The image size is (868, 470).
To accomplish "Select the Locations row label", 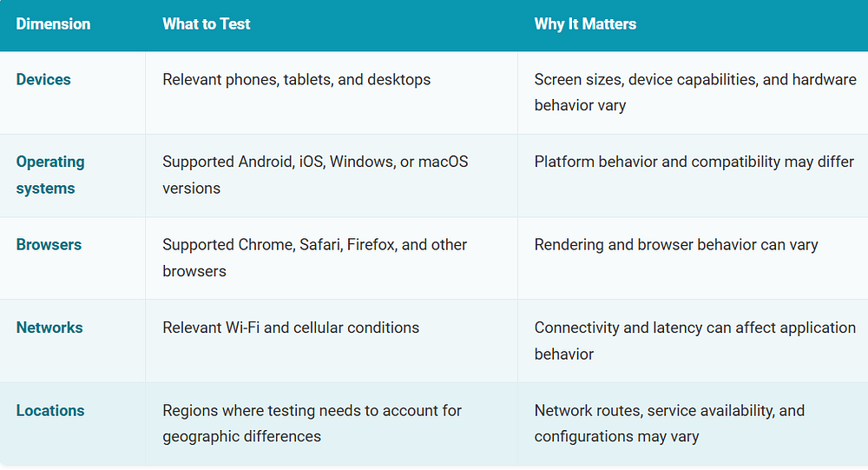I will point(50,411).
